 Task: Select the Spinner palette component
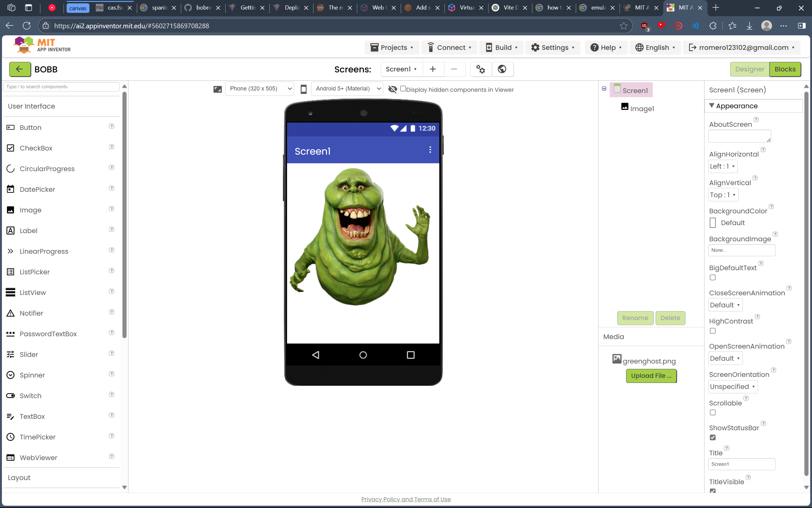pyautogui.click(x=32, y=375)
